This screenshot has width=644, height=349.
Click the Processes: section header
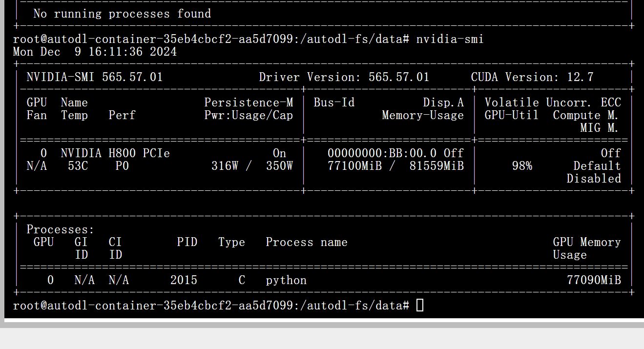click(x=60, y=229)
